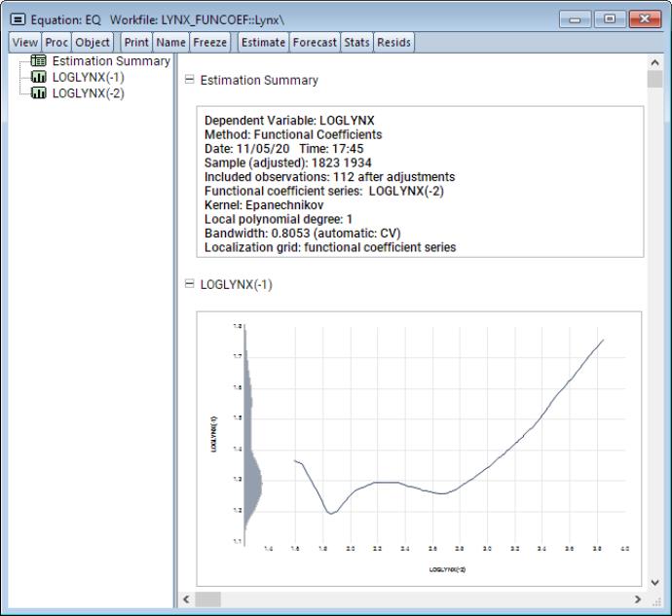
Task: Freeze the current equation view
Action: (209, 43)
